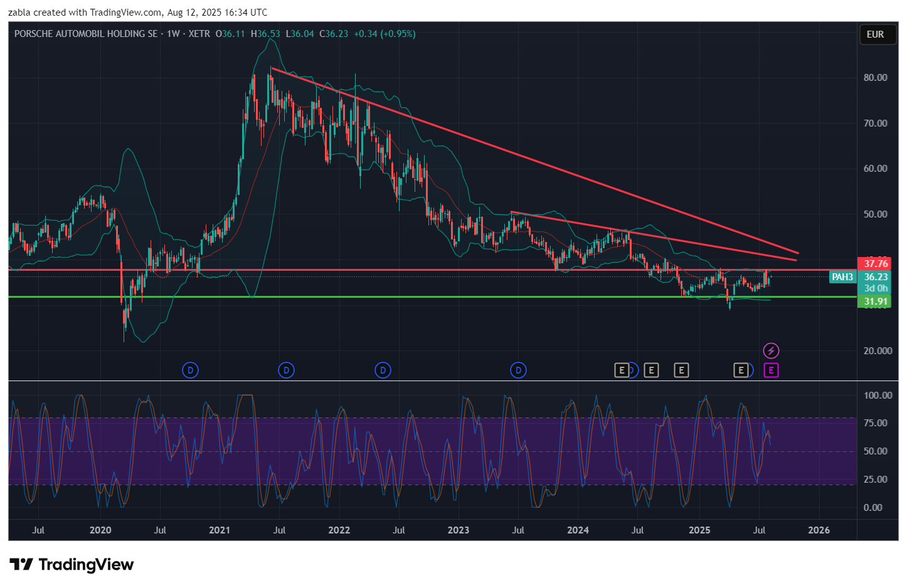Click the 3d 0h countdown label

874,288
